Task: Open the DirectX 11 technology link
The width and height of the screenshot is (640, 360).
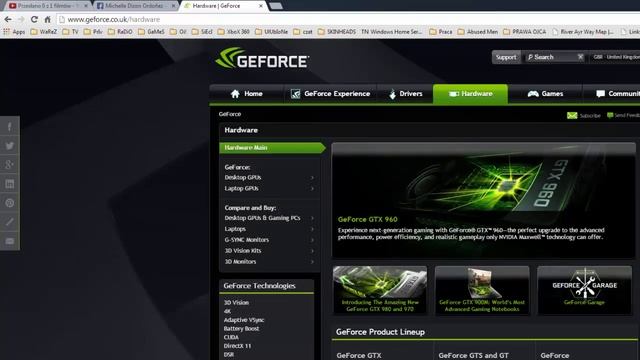Action: (238, 346)
